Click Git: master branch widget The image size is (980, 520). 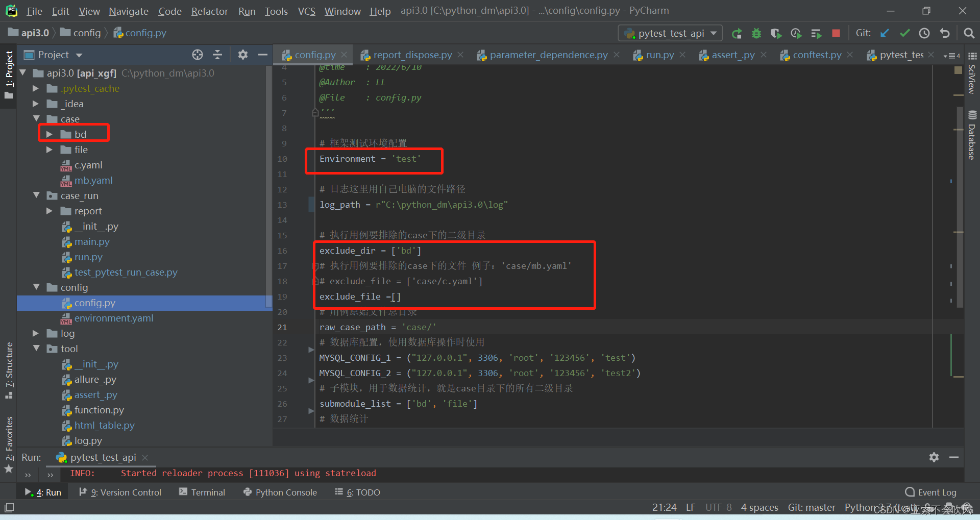[812, 508]
